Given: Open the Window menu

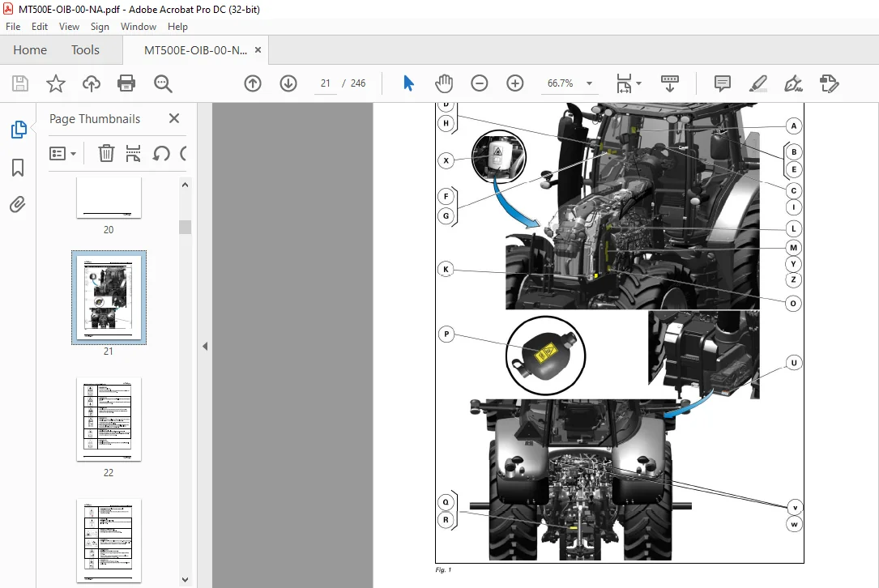Looking at the screenshot, I should pos(138,27).
